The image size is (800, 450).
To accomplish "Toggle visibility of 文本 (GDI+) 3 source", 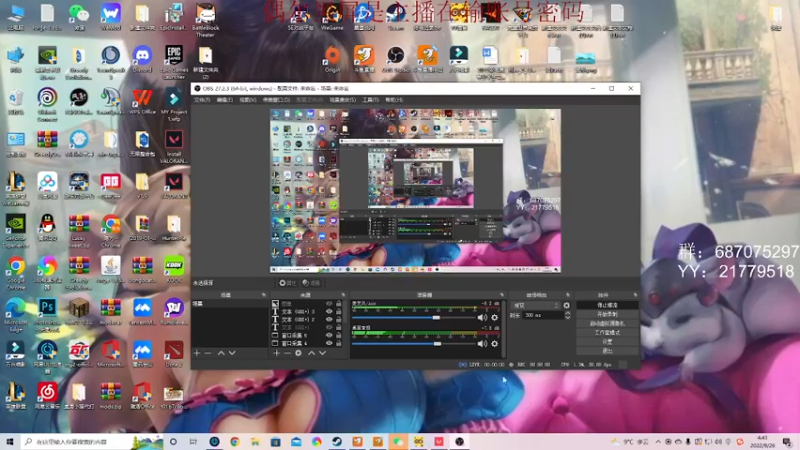I will (329, 311).
